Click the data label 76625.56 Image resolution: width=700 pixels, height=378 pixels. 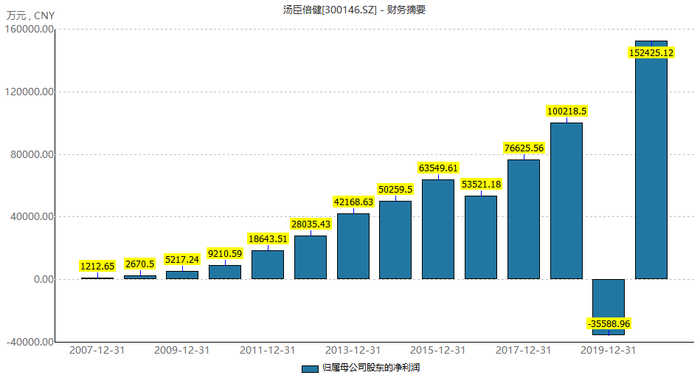524,148
